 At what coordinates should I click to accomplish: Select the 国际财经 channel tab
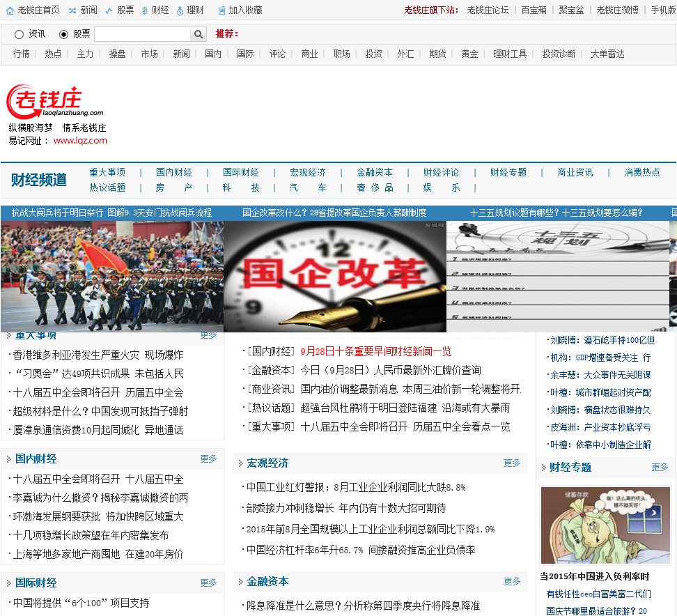[x=241, y=172]
